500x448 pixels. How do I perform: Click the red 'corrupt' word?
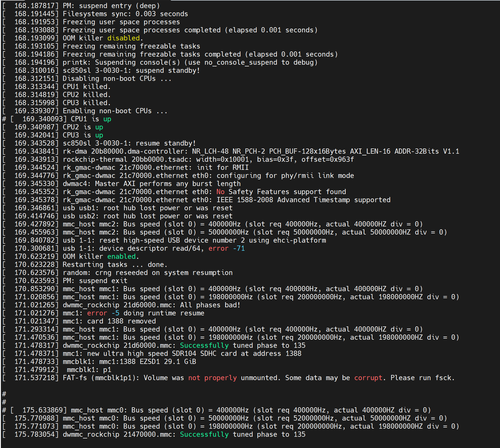[368, 378]
